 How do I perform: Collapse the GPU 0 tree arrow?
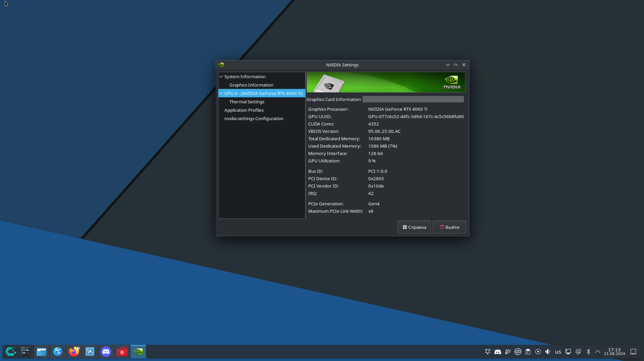tap(221, 93)
